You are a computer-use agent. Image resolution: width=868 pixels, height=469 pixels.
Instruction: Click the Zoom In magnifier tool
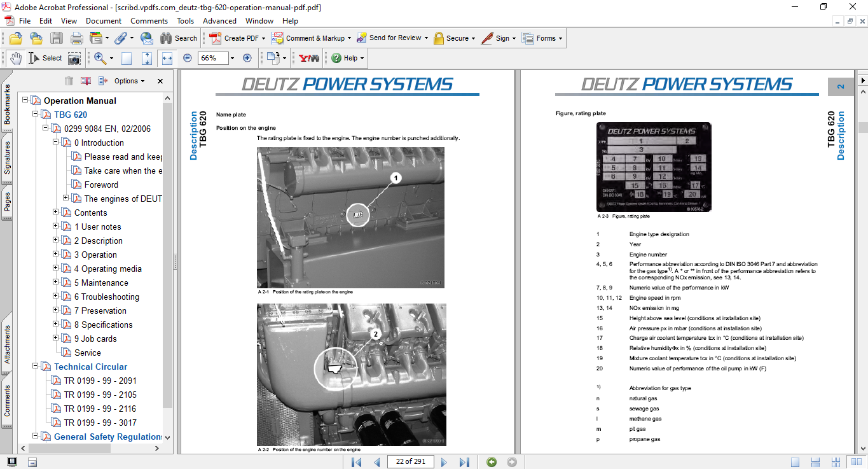(x=100, y=58)
